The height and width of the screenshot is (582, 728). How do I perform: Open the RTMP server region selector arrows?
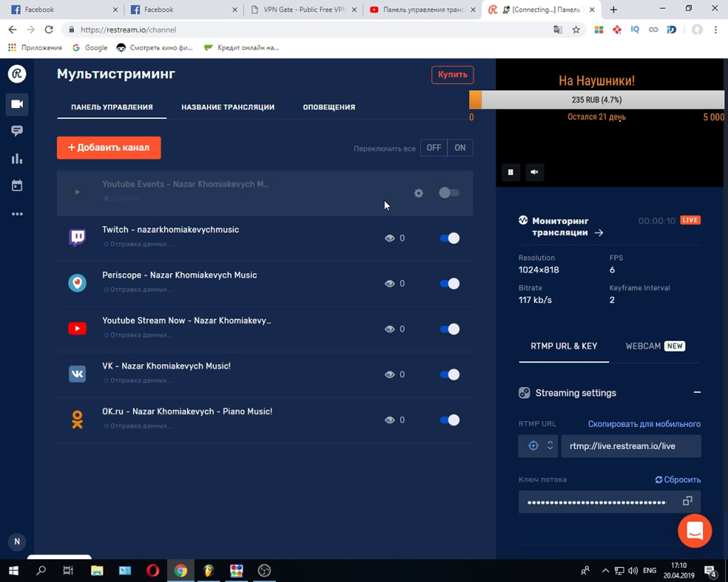550,445
